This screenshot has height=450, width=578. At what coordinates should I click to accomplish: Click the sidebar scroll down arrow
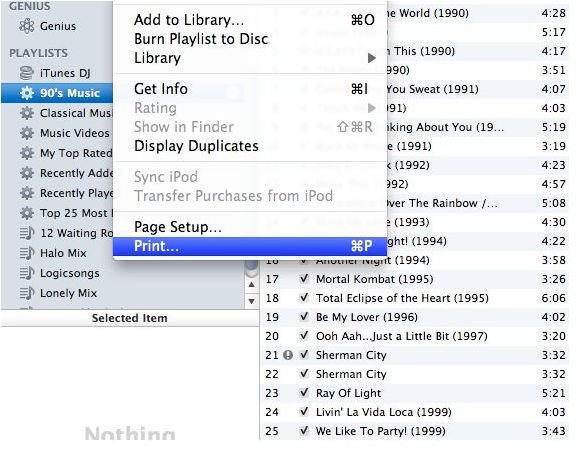[x=251, y=301]
